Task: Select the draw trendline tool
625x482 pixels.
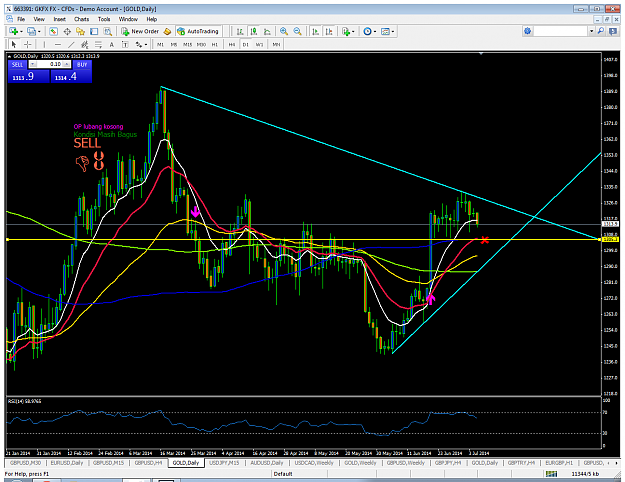Action: pyautogui.click(x=71, y=45)
